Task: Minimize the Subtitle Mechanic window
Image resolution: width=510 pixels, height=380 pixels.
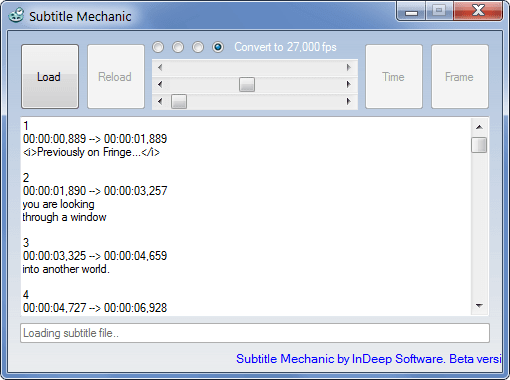Action: click(411, 11)
